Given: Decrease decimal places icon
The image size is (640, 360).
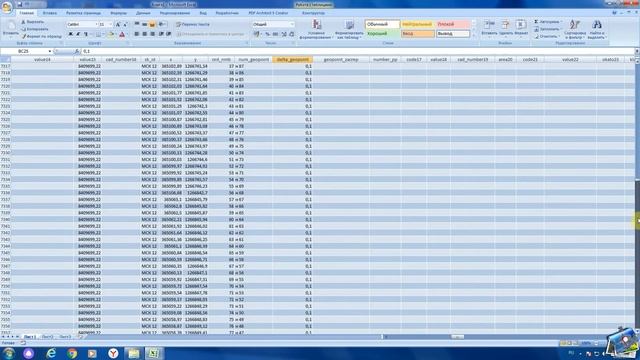Looking at the screenshot, I should 291,34.
